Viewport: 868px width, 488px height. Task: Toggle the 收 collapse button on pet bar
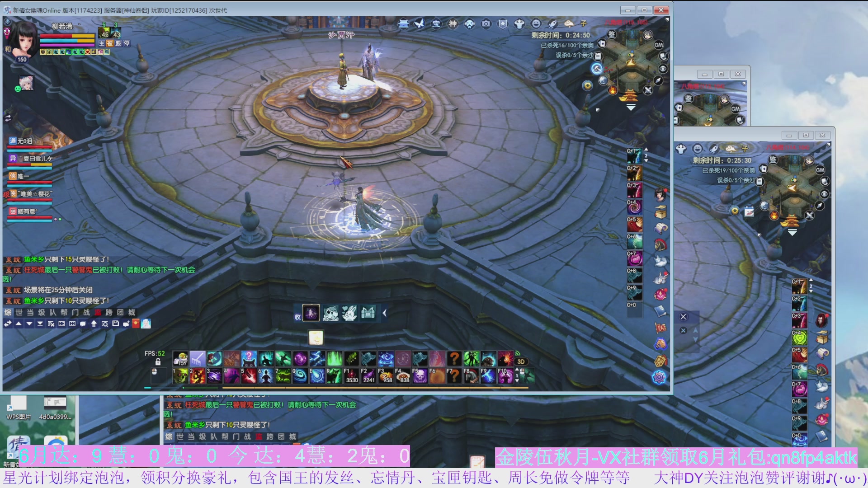[297, 317]
